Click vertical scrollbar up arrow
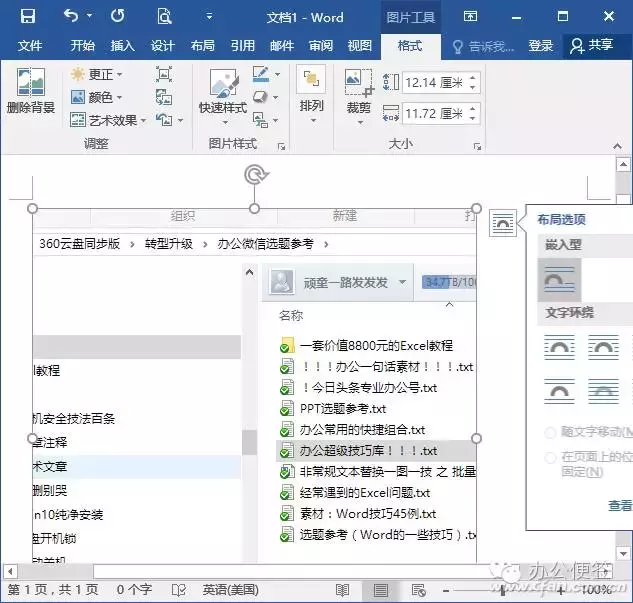The image size is (633, 603). [623, 164]
